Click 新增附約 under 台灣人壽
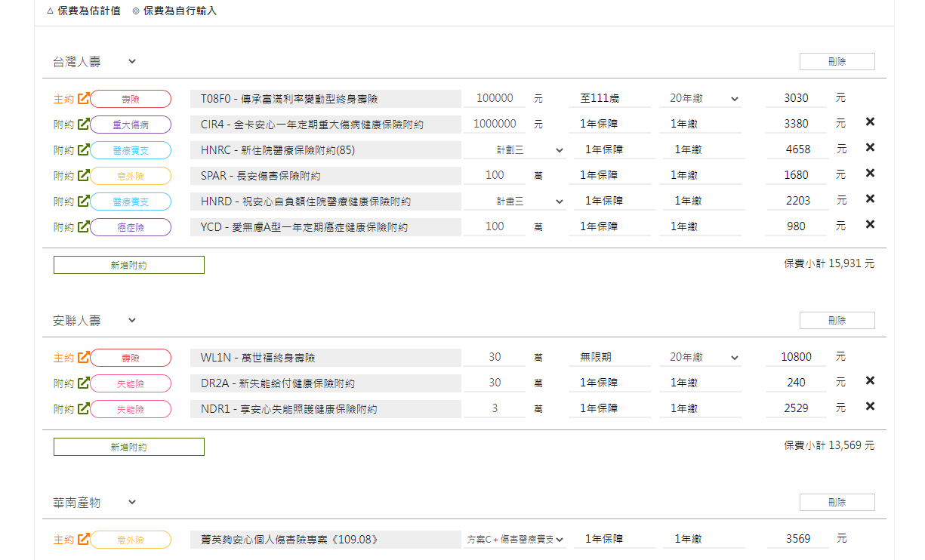This screenshot has width=925, height=560. click(x=129, y=265)
